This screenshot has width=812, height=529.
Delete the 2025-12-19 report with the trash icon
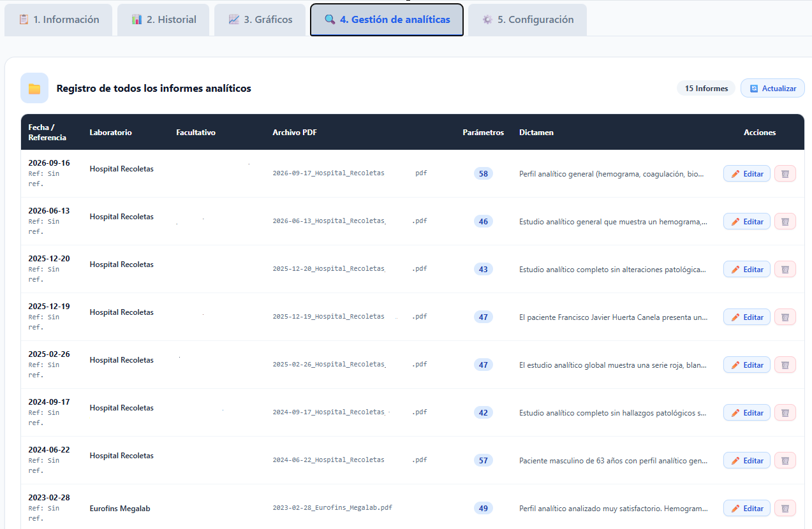click(x=785, y=317)
